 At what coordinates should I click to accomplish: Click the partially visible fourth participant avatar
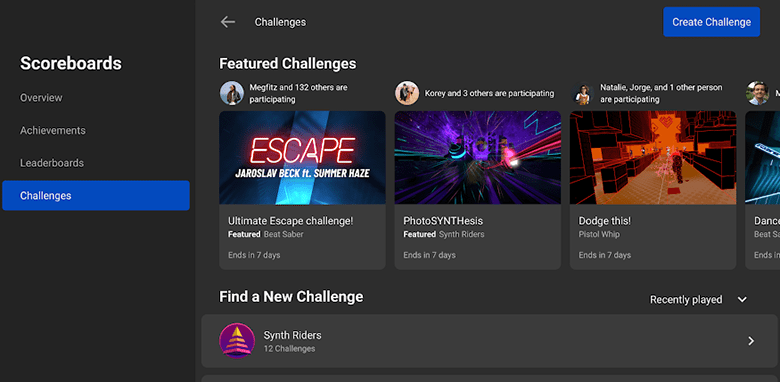pyautogui.click(x=757, y=93)
